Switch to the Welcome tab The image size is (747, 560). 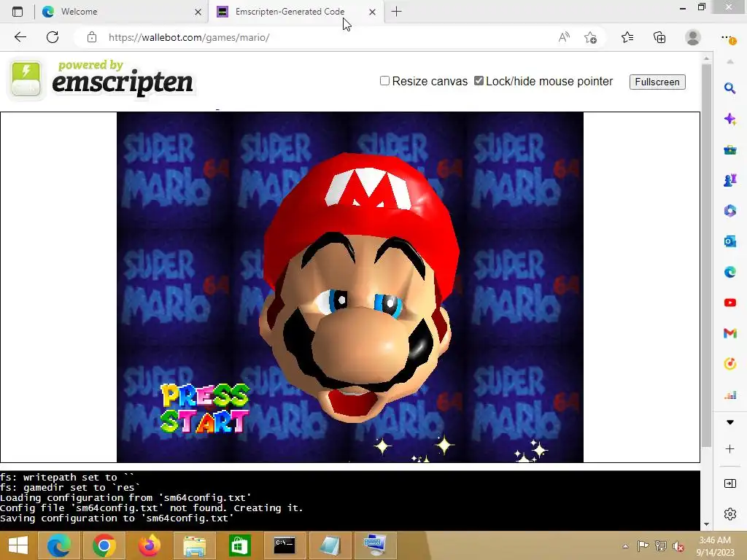[122, 12]
